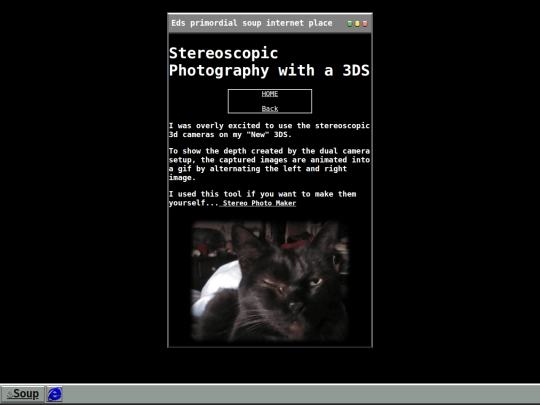
Task: Click the red window button in the titlebar
Action: point(365,24)
